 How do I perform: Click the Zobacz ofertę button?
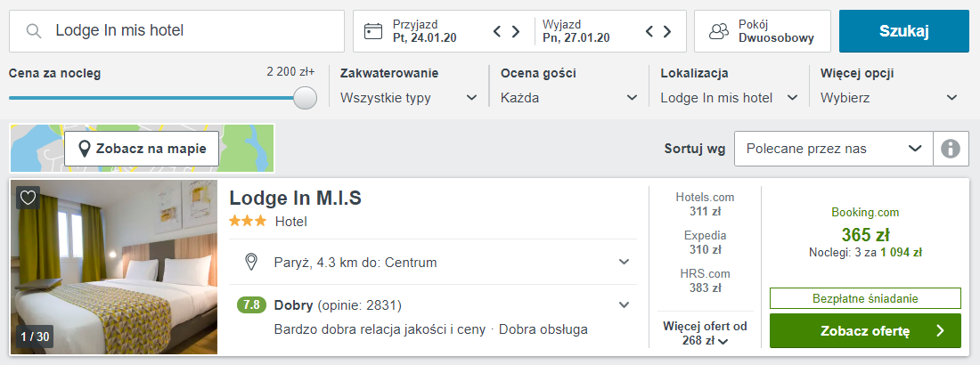[865, 331]
